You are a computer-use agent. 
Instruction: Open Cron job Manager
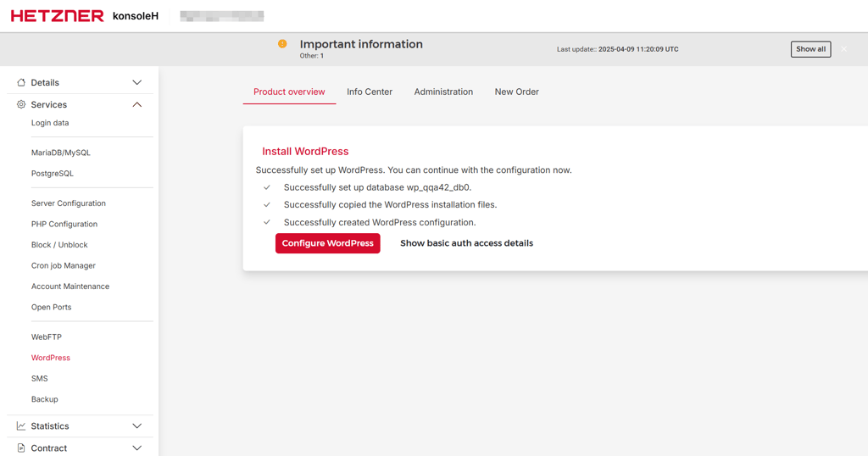point(63,265)
